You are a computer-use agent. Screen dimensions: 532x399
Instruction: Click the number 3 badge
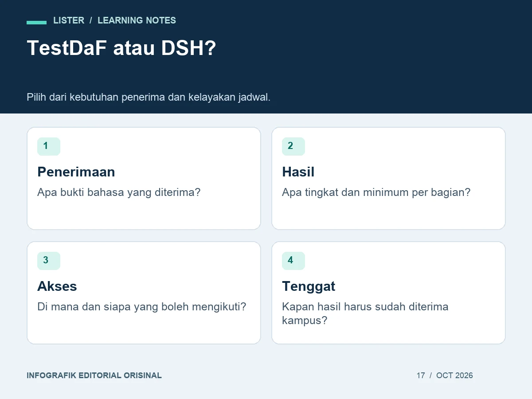pos(49,261)
